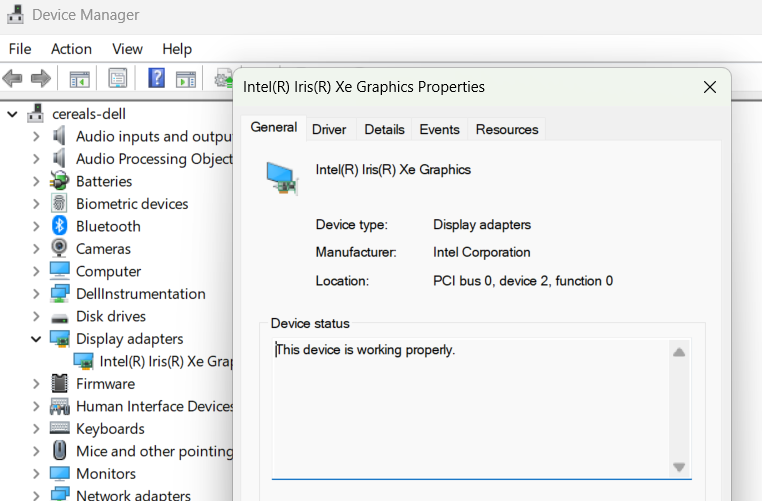
Task: Expand the Batteries category
Action: 36,181
